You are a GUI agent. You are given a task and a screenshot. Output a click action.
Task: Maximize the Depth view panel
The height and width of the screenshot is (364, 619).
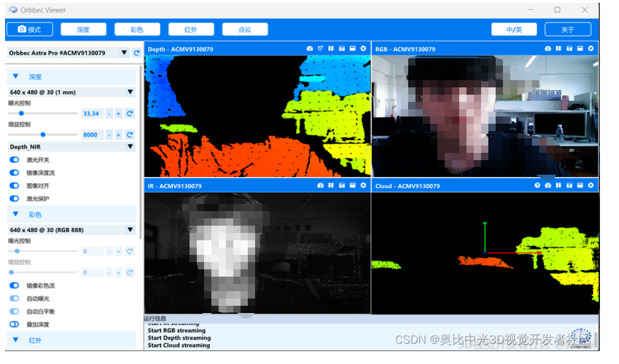[x=353, y=49]
